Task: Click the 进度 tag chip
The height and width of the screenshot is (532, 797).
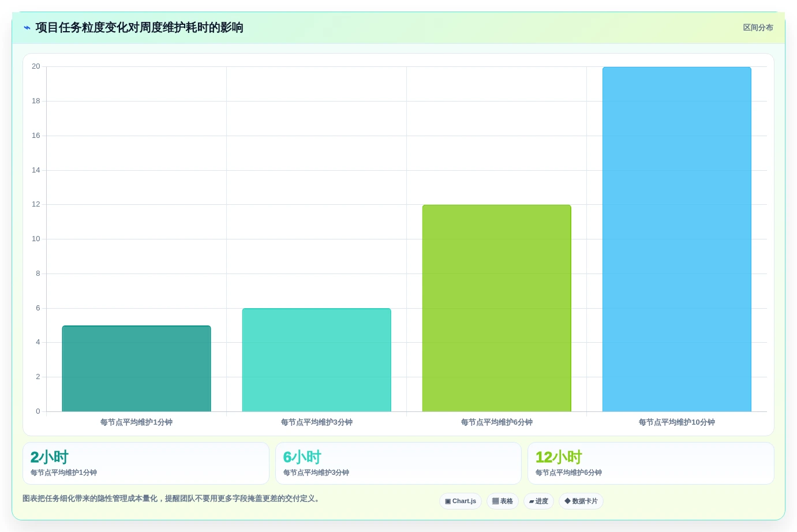Action: click(x=538, y=501)
